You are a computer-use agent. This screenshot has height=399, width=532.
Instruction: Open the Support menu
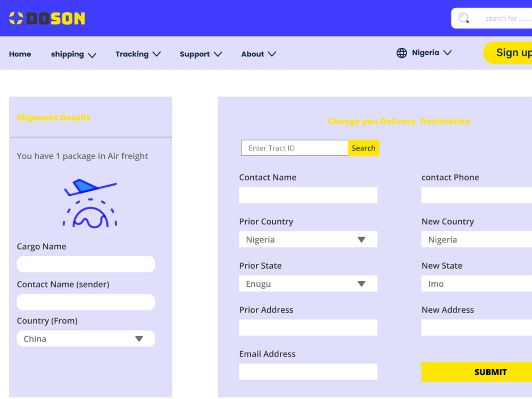coord(201,54)
